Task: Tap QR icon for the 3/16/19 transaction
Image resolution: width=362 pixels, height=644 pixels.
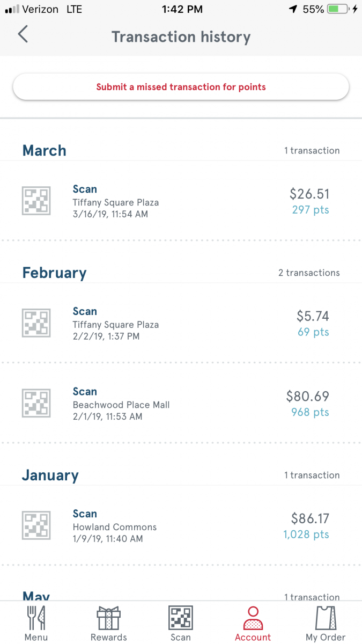Action: click(x=36, y=201)
